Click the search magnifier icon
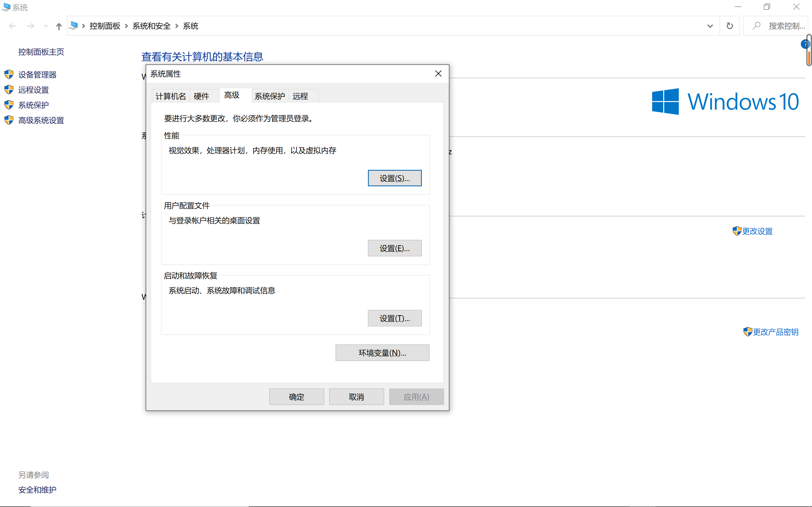The height and width of the screenshot is (507, 812). [x=756, y=26]
